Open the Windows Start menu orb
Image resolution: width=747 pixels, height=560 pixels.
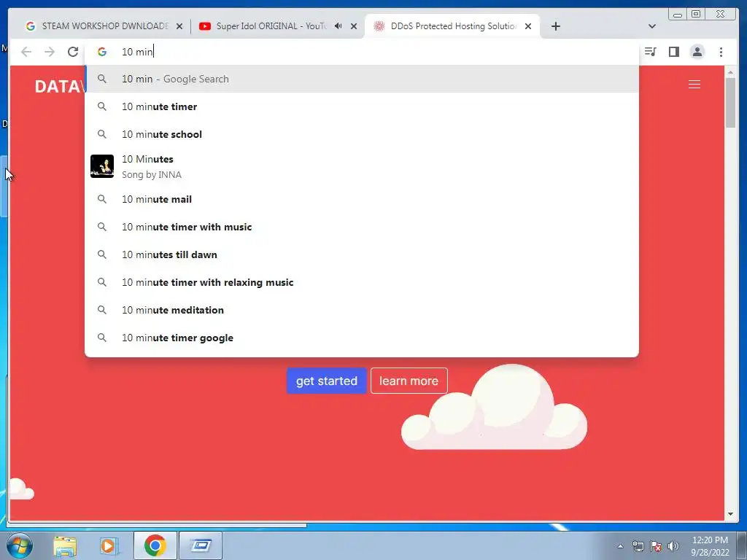20,545
